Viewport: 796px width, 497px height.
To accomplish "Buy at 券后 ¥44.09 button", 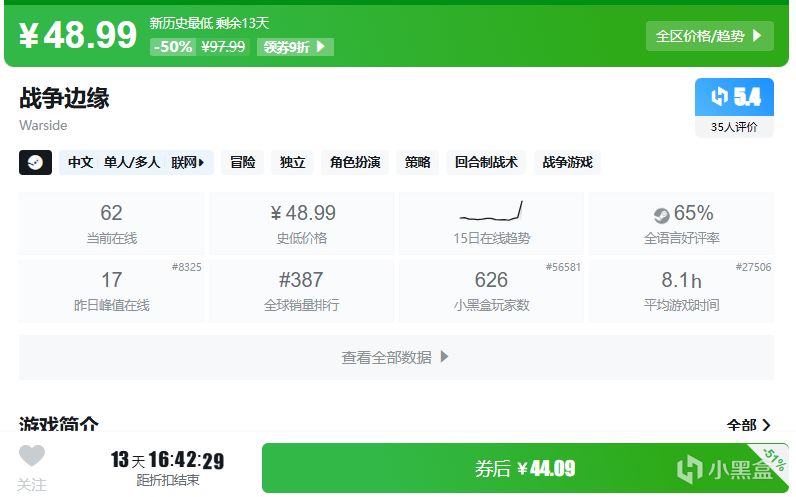I will [x=525, y=468].
